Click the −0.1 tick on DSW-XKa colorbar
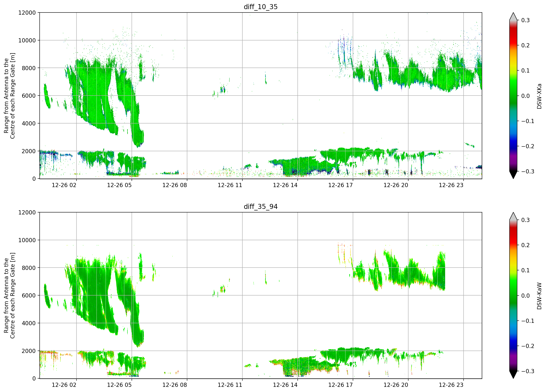Image resolution: width=546 pixels, height=392 pixels. click(x=528, y=121)
